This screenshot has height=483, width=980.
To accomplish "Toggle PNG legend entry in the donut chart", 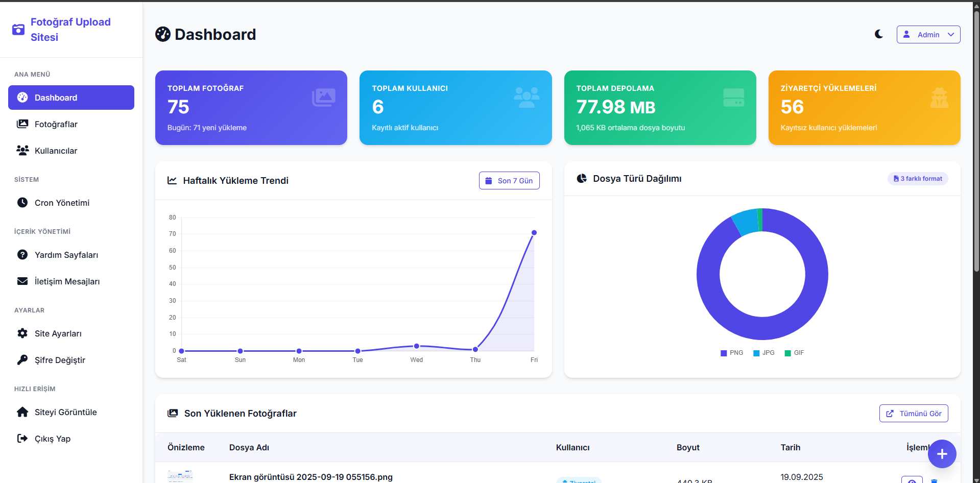I will click(731, 353).
